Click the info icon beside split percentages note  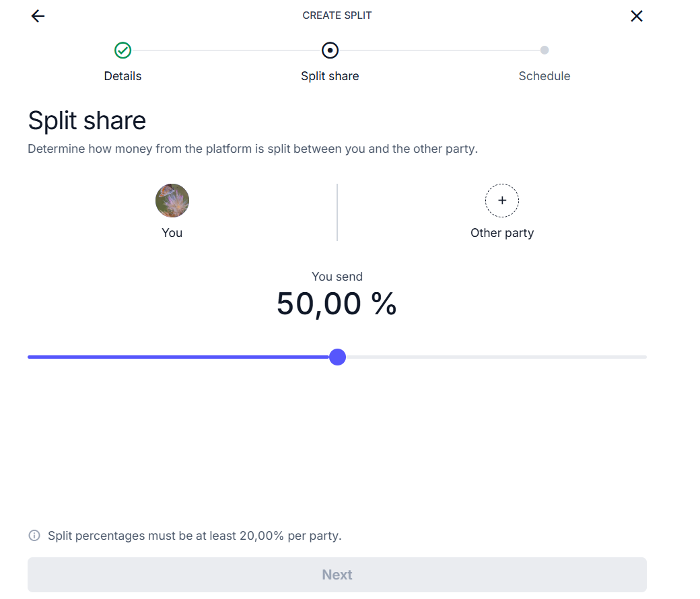pos(34,535)
